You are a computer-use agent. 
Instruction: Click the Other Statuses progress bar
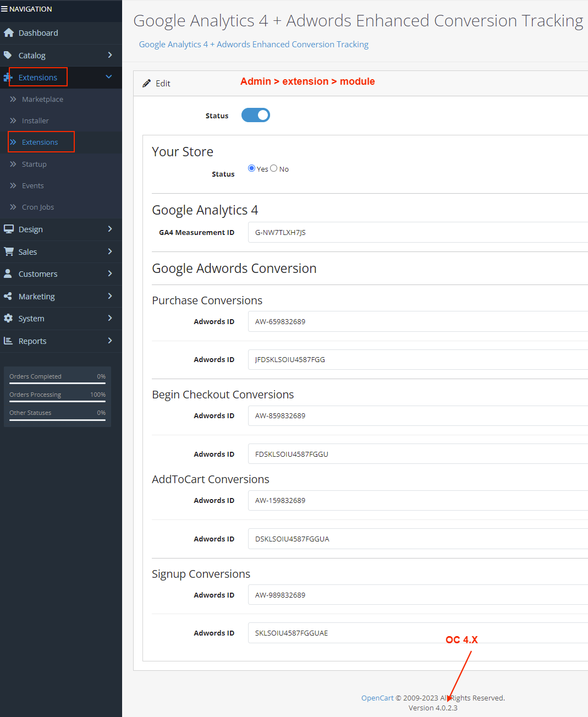(57, 420)
